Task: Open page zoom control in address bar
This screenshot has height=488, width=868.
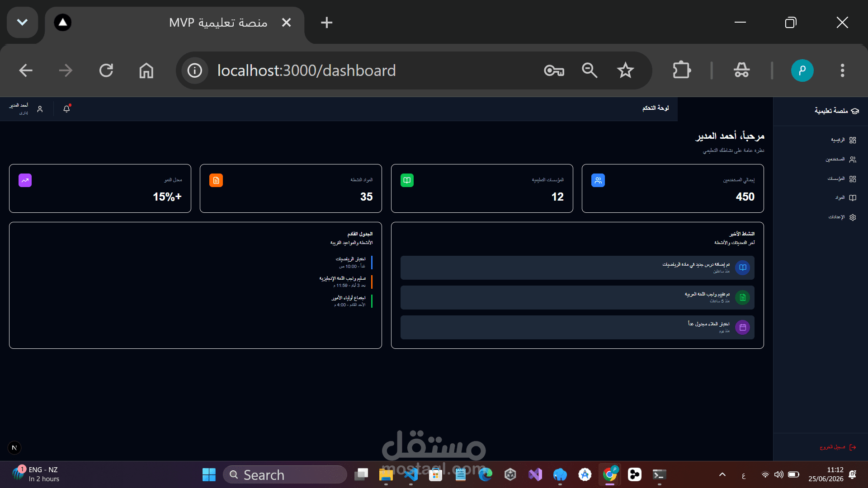Action: click(590, 70)
